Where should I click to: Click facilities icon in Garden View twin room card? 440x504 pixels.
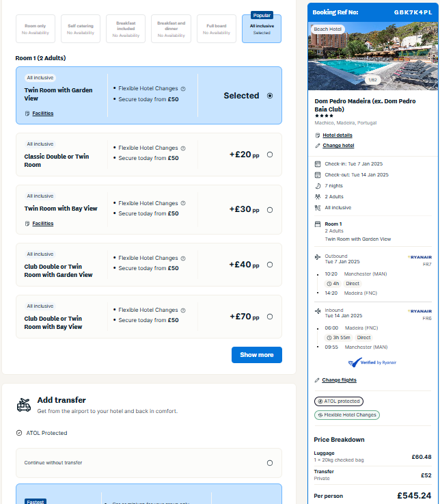pos(27,113)
